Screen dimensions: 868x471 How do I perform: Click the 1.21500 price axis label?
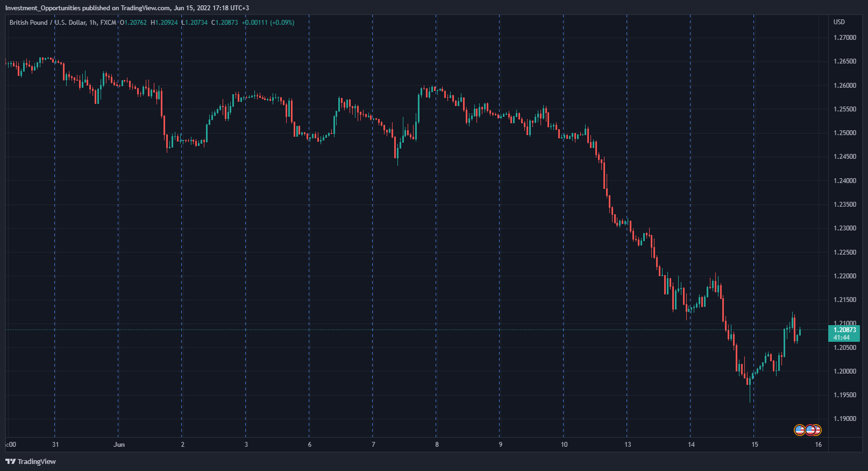(845, 300)
